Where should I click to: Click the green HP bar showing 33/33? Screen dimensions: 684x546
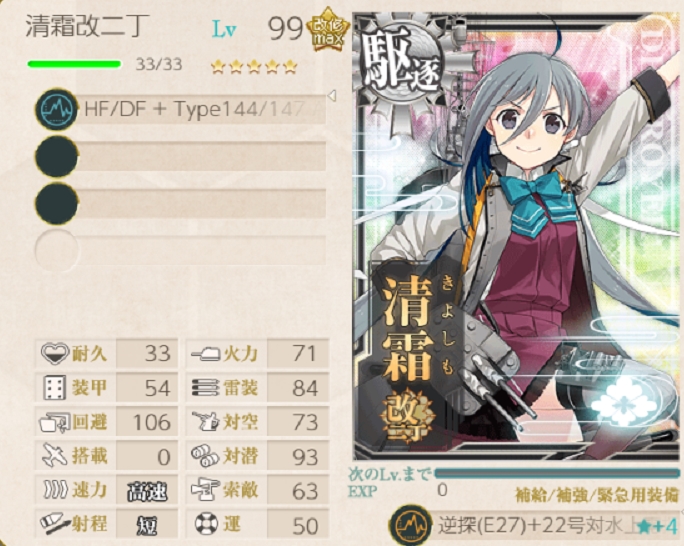point(74,64)
